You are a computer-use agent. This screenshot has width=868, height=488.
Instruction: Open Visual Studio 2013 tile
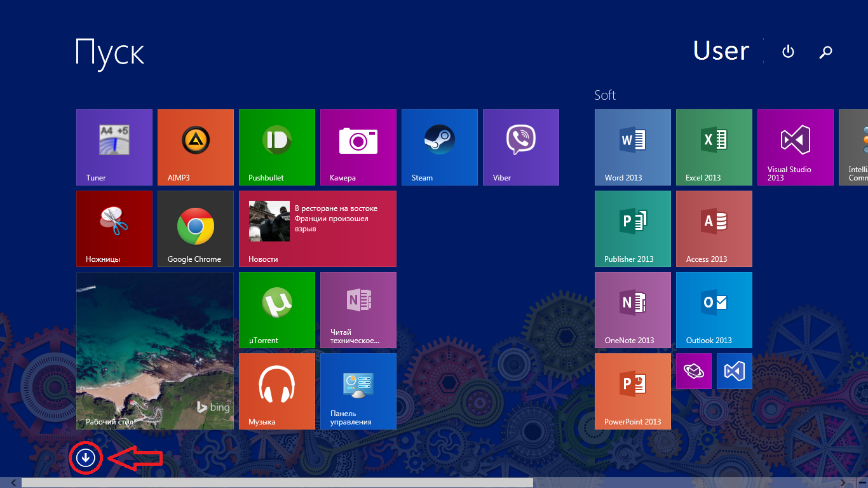pos(796,147)
